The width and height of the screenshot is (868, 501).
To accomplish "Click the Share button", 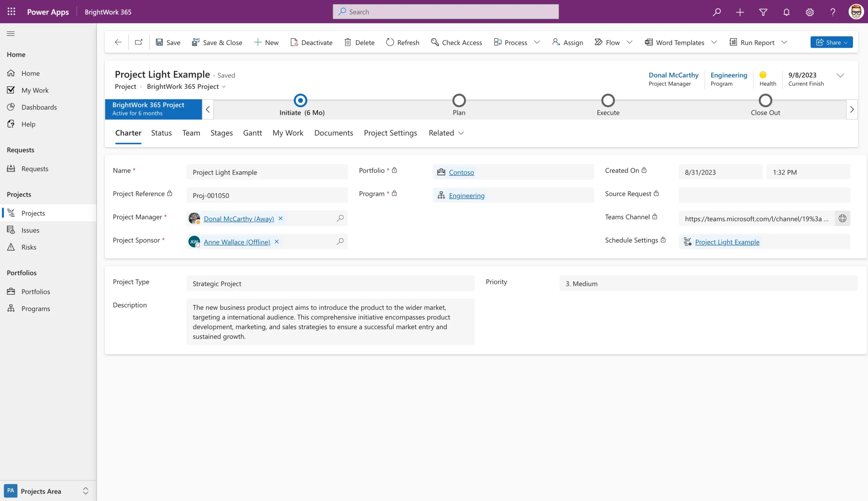I will pyautogui.click(x=831, y=42).
